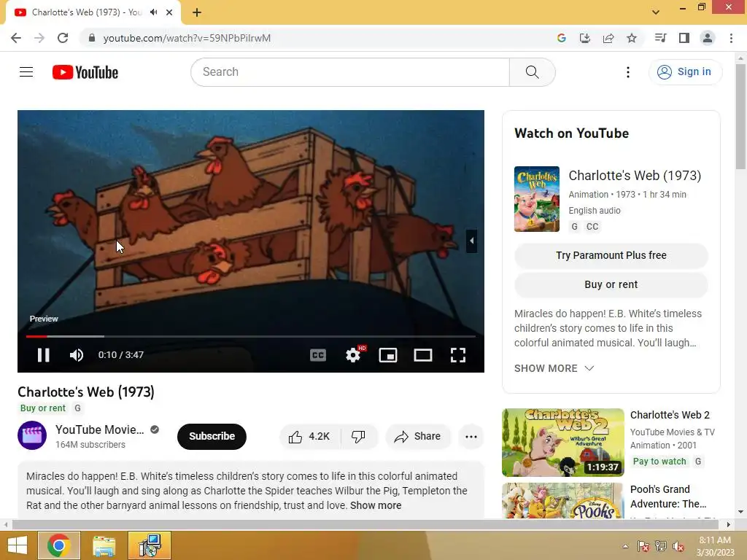Mute the video volume speaker
This screenshot has width=747, height=560.
pos(76,355)
